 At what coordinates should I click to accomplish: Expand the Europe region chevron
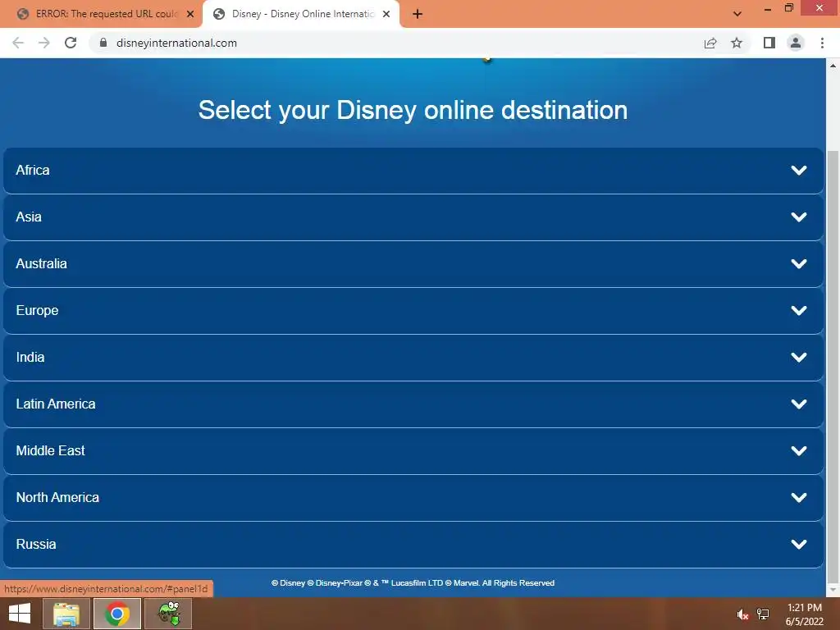(x=799, y=311)
